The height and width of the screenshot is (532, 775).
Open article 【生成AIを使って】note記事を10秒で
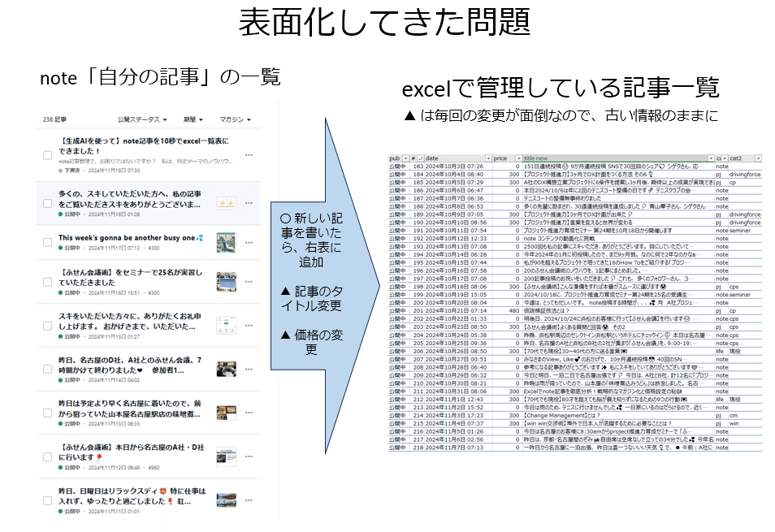tap(143, 145)
